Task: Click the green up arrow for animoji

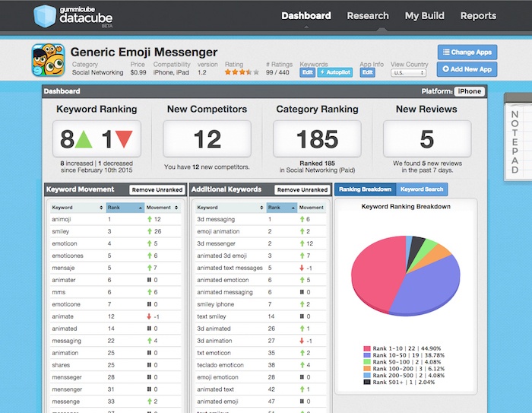Action: pyautogui.click(x=150, y=219)
